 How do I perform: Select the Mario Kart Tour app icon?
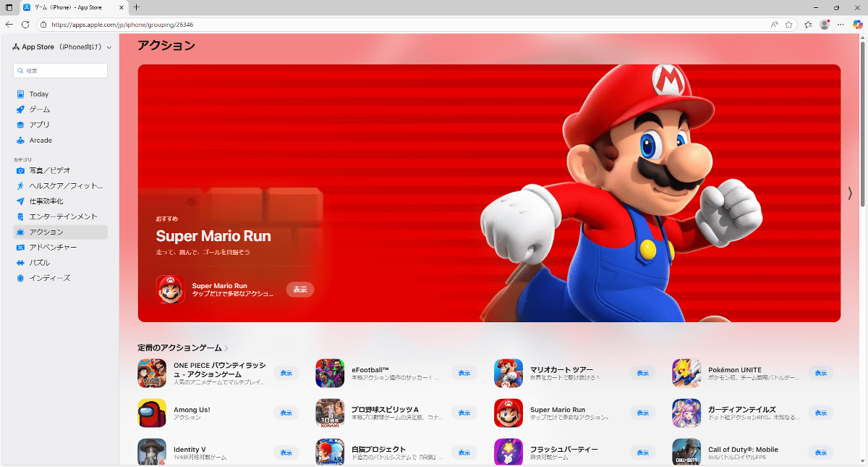(x=509, y=373)
